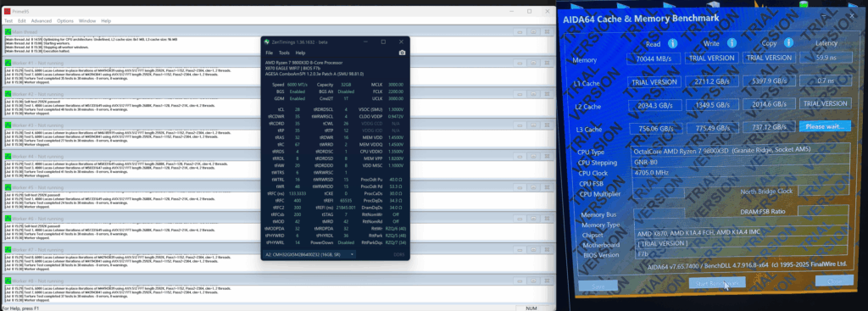Click the green Worker #7 window icon
The height and width of the screenshot is (311, 868).
8,250
